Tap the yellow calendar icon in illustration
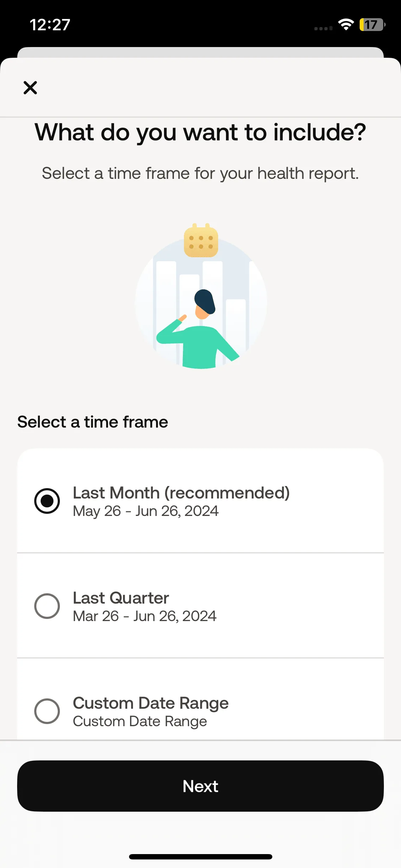The height and width of the screenshot is (868, 401). 201,241
